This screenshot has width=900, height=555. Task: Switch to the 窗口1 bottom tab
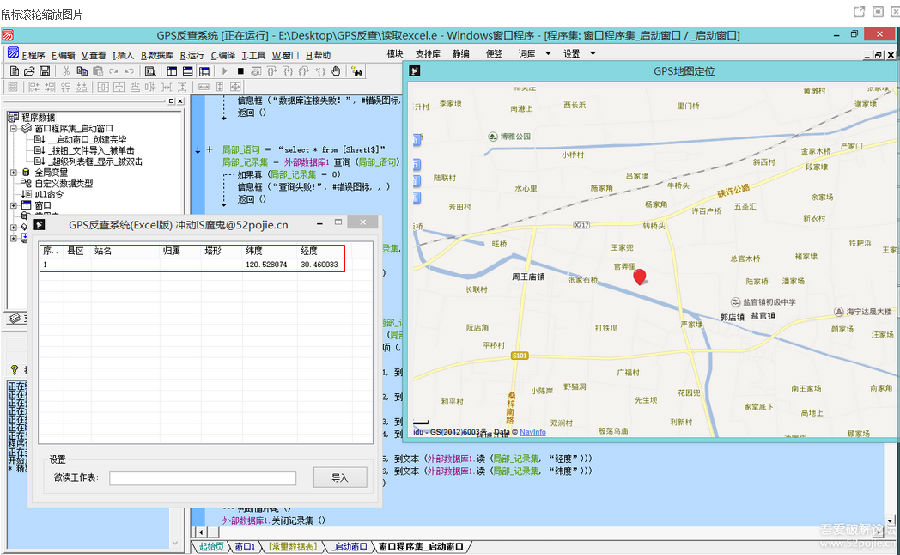pyautogui.click(x=243, y=547)
